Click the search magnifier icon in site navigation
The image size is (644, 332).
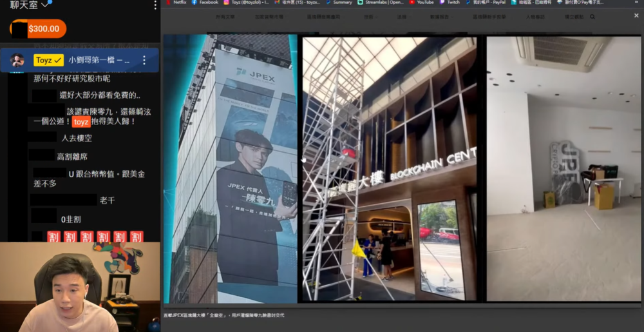592,17
